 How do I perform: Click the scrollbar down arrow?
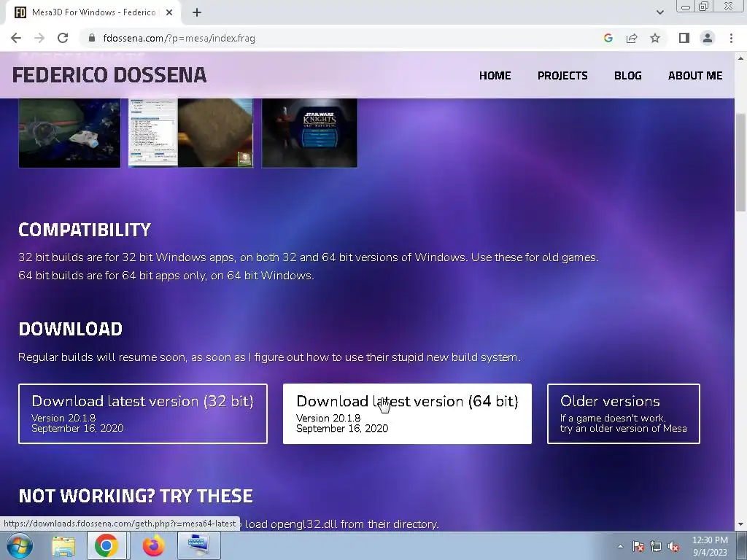(740, 524)
